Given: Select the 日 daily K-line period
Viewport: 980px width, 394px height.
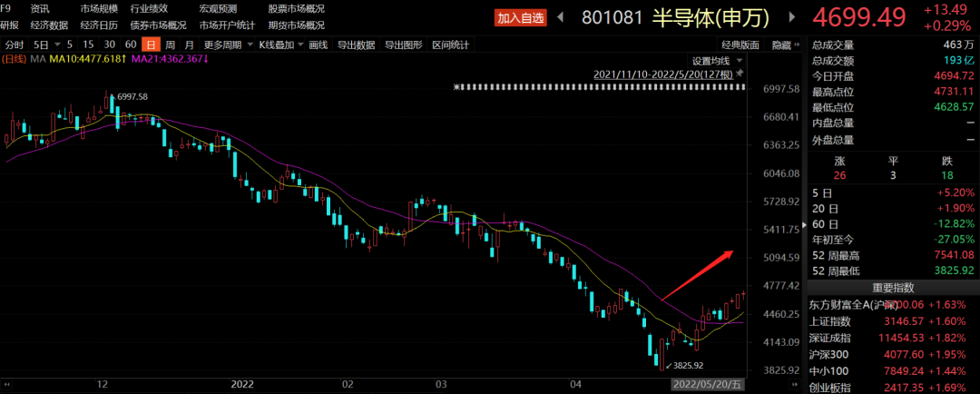Looking at the screenshot, I should 151,45.
